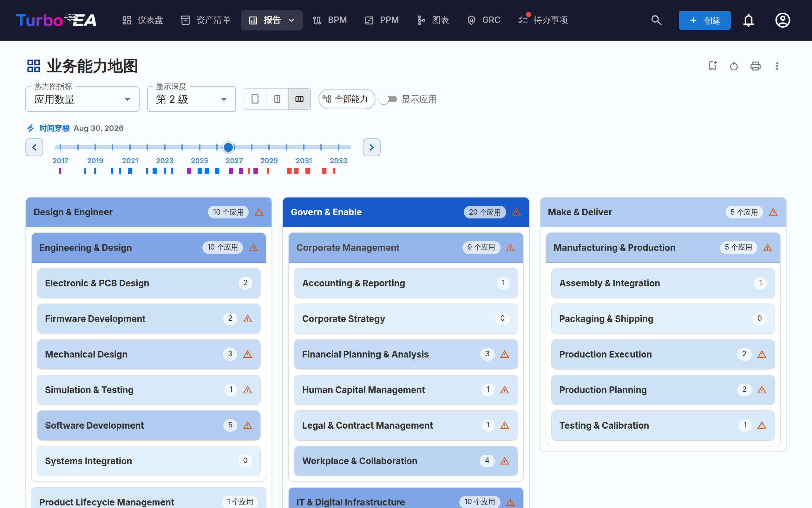
Task: Open the Assembly & Integration capability card
Action: click(663, 283)
